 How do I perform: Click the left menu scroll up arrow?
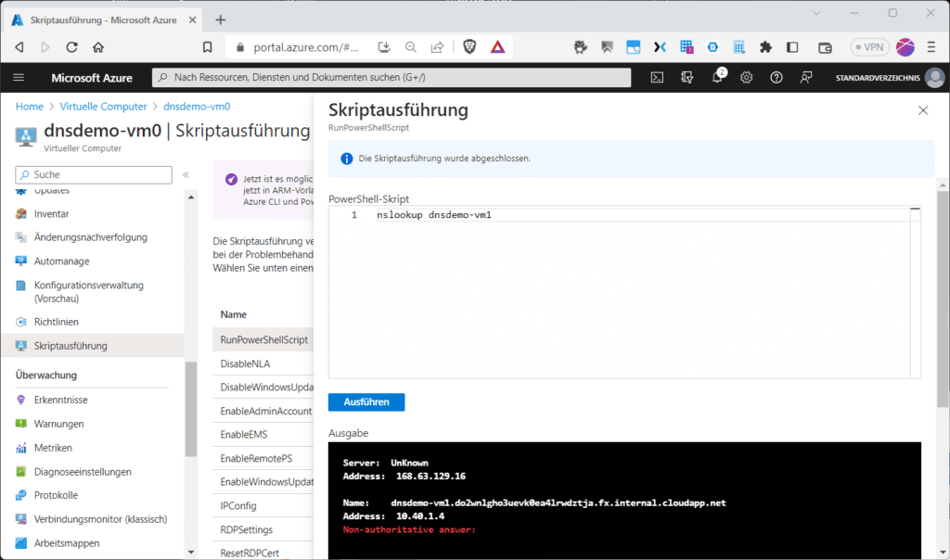click(191, 197)
